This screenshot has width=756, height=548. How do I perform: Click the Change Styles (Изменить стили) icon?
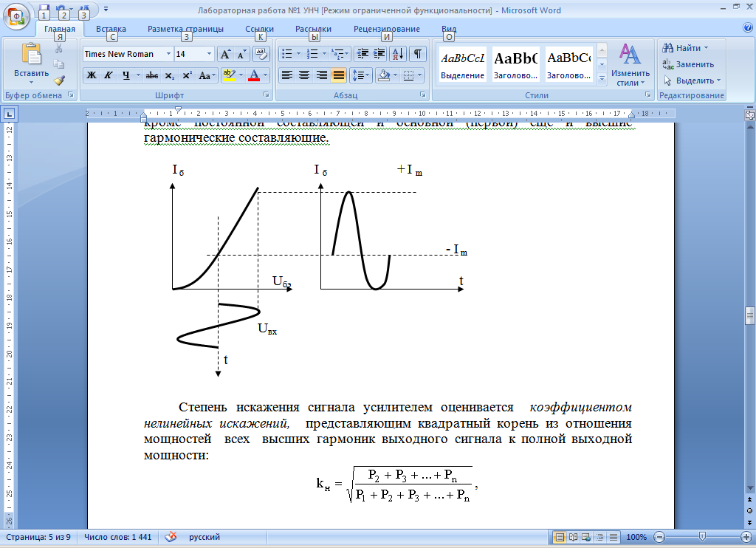pos(630,54)
